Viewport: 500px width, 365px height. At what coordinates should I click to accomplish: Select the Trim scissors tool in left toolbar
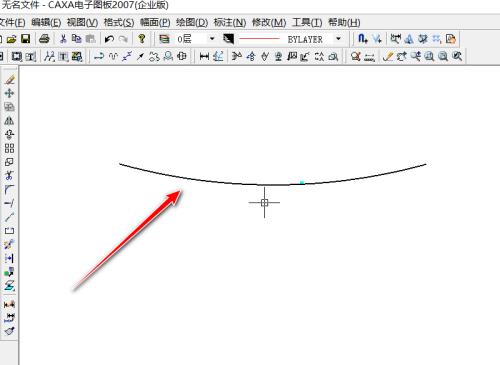click(9, 175)
